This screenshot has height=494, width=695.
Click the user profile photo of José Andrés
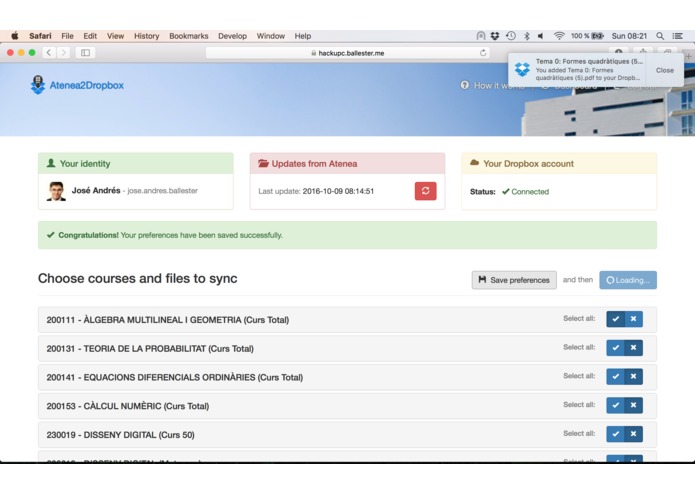[x=56, y=191]
